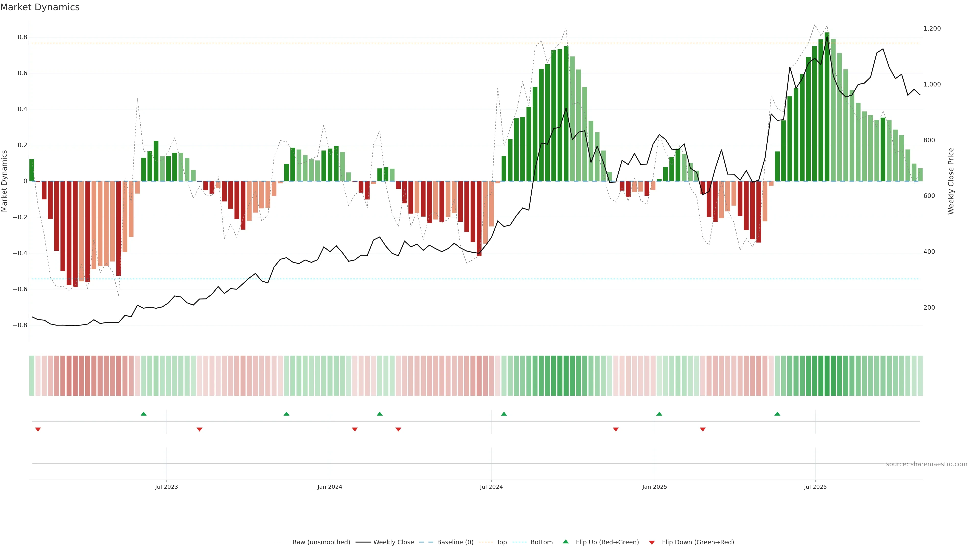This screenshot has height=551, width=980.
Task: Click the red Flip Down legend triangle
Action: [x=652, y=542]
